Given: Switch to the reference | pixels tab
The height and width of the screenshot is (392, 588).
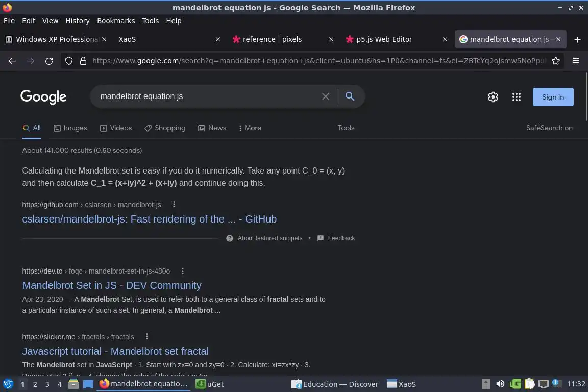Looking at the screenshot, I should pos(283,39).
